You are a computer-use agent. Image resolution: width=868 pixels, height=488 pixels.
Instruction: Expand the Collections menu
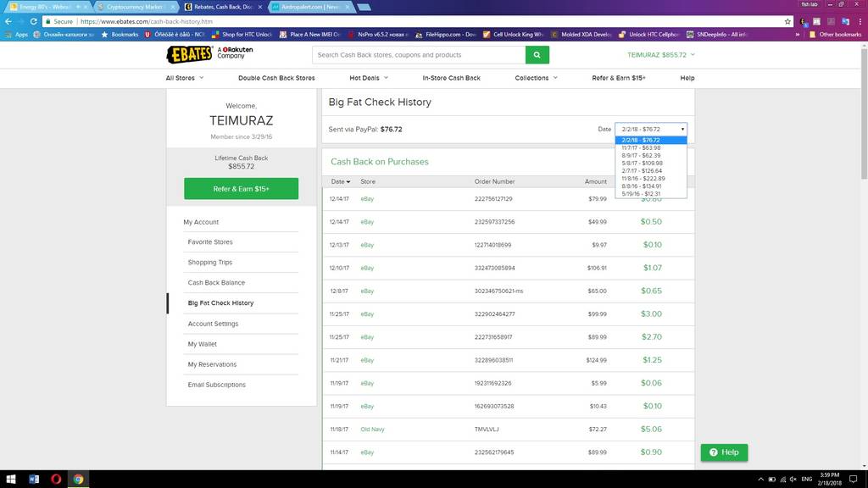point(536,78)
